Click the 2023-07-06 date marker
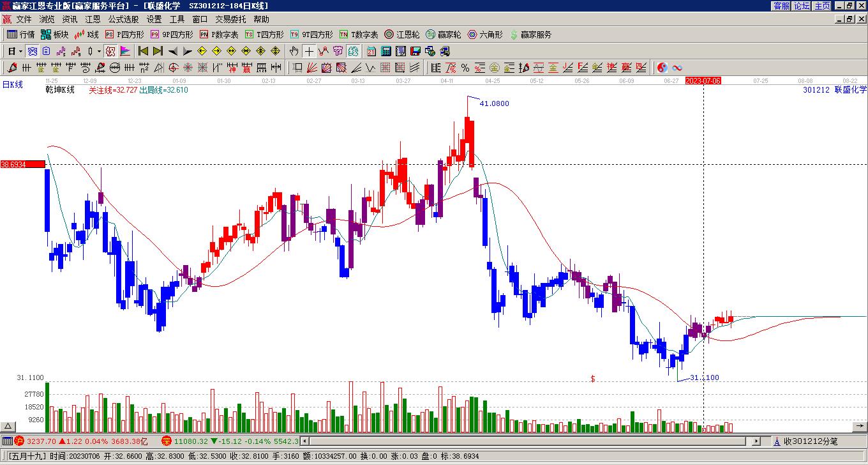 pyautogui.click(x=703, y=80)
